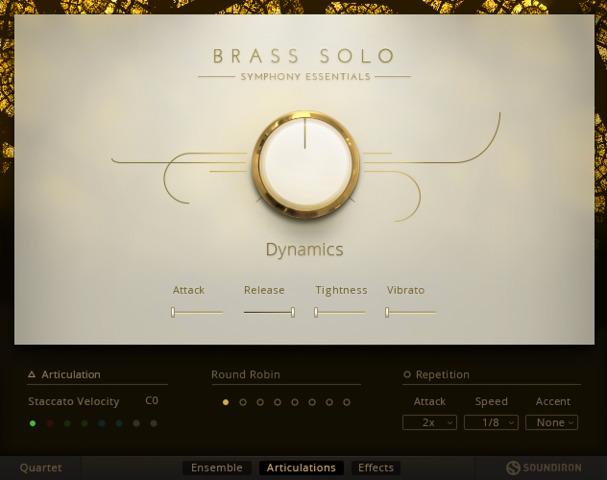Select the first green articulation dot
Viewport: 607px width, 480px height.
click(x=33, y=423)
